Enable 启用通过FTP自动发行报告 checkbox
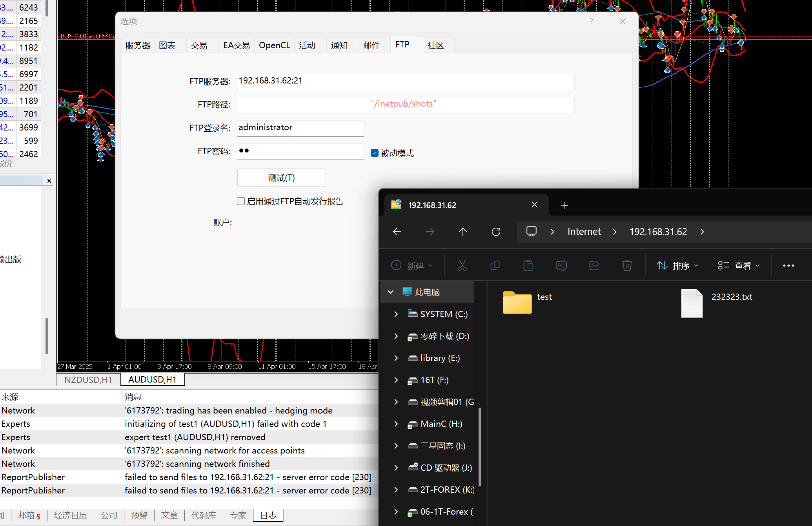Viewport: 812px width, 526px height. (241, 201)
